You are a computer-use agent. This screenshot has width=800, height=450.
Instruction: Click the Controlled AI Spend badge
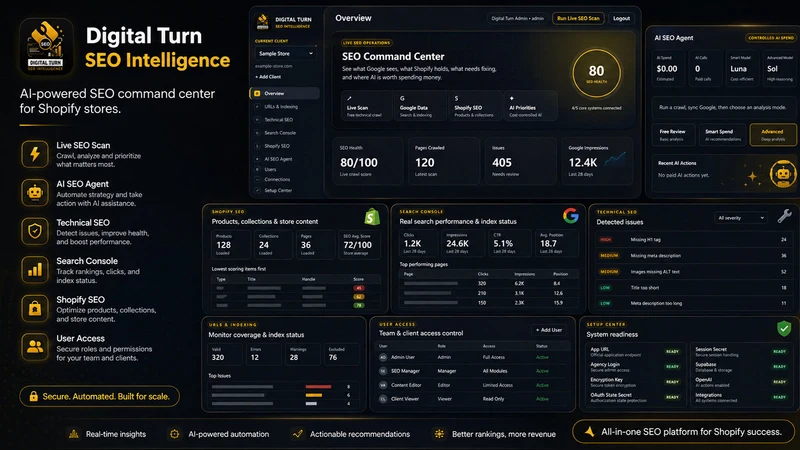coord(771,38)
